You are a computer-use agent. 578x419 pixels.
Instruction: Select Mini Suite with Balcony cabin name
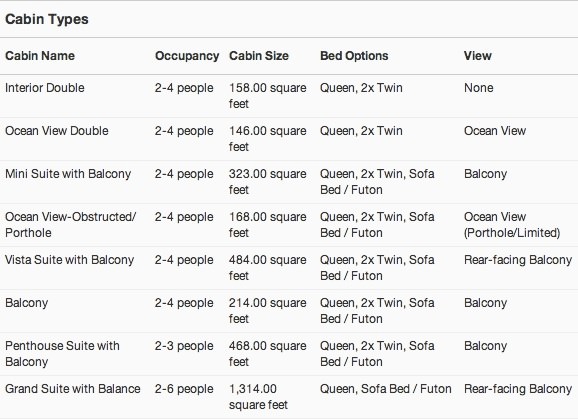click(68, 174)
